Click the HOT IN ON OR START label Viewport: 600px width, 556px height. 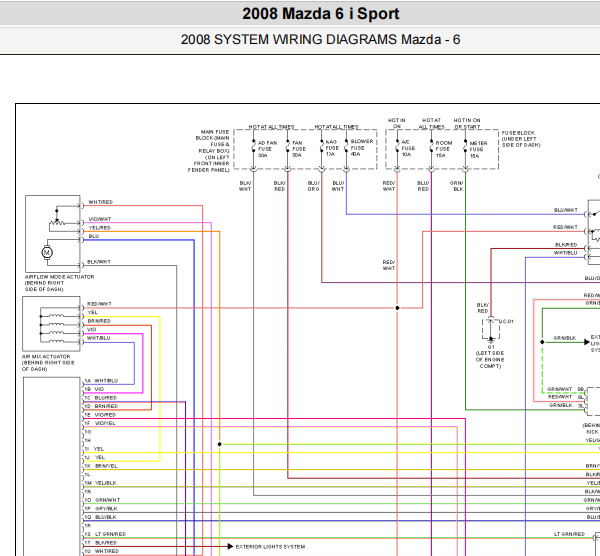(467, 123)
